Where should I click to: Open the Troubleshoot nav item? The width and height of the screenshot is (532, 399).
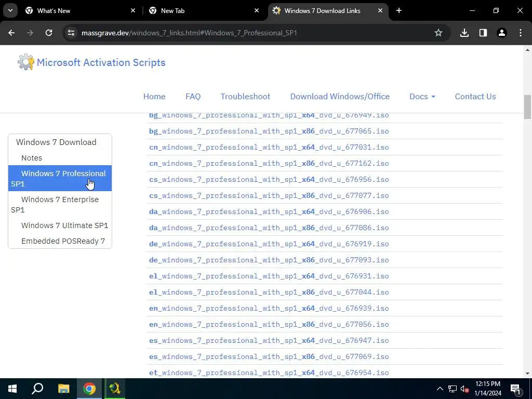(x=245, y=96)
